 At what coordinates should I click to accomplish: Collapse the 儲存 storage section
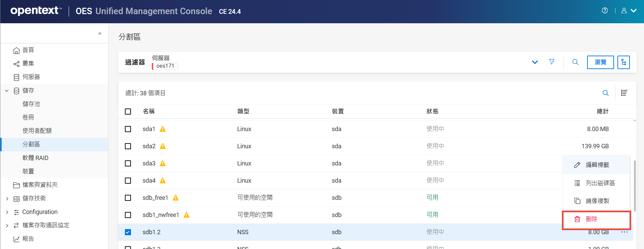point(7,90)
